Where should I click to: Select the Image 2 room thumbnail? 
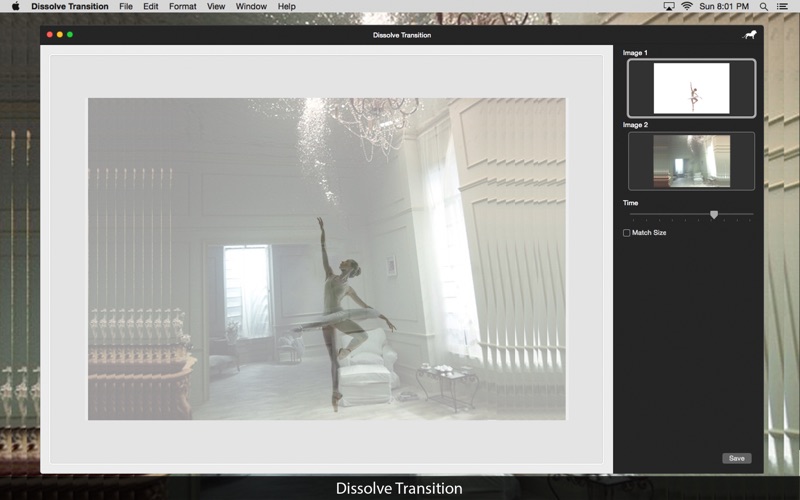point(691,161)
